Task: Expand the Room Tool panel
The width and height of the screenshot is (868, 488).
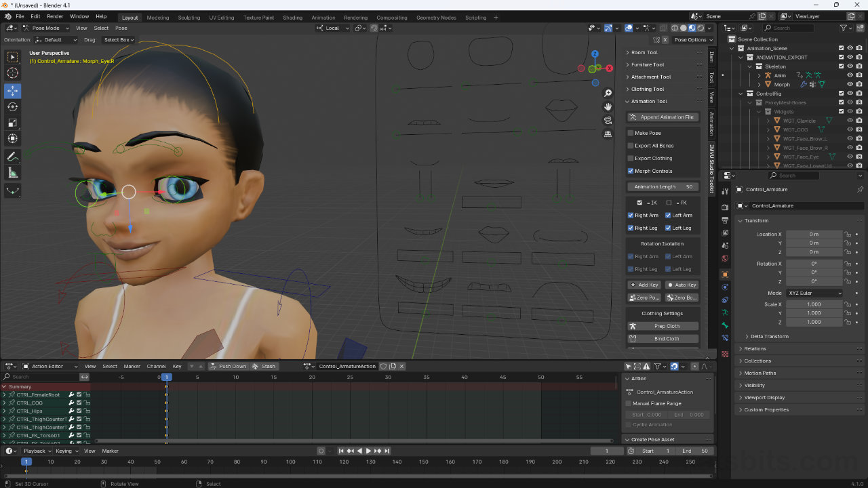Action: click(x=644, y=52)
